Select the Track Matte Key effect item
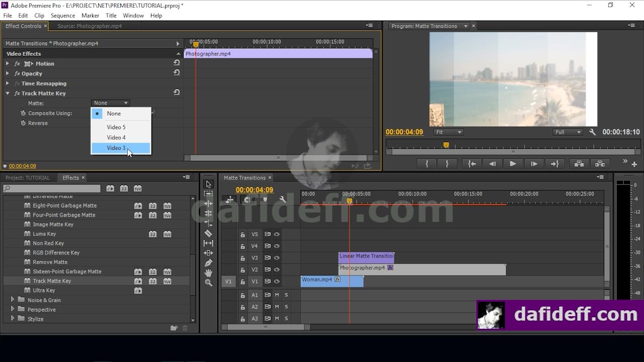This screenshot has height=362, width=644. (52, 281)
